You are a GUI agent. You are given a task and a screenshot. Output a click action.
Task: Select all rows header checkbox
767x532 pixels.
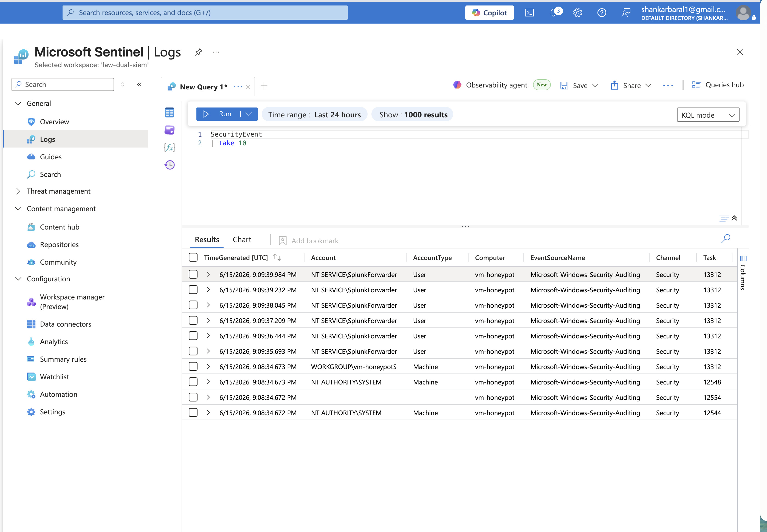click(x=193, y=257)
